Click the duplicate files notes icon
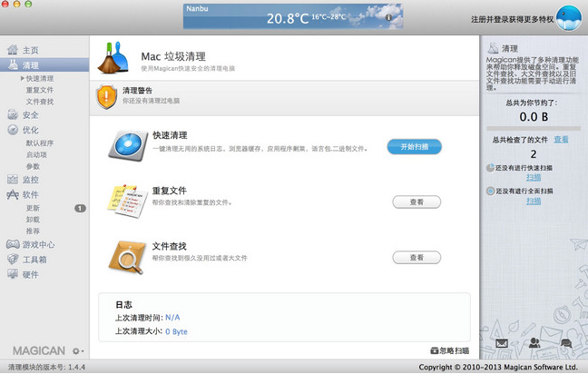Viewport: 588px width, 374px height. click(x=127, y=201)
